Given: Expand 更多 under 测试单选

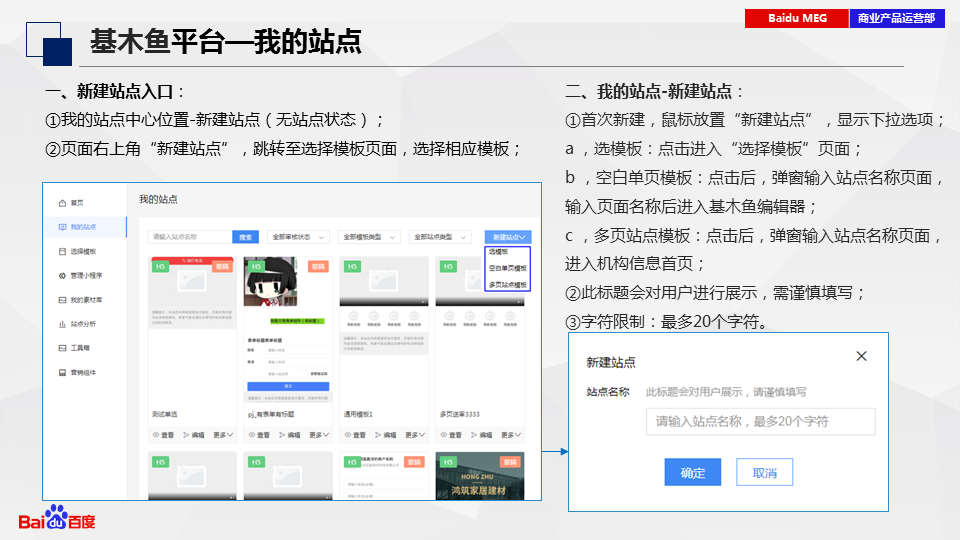Looking at the screenshot, I should (x=223, y=435).
